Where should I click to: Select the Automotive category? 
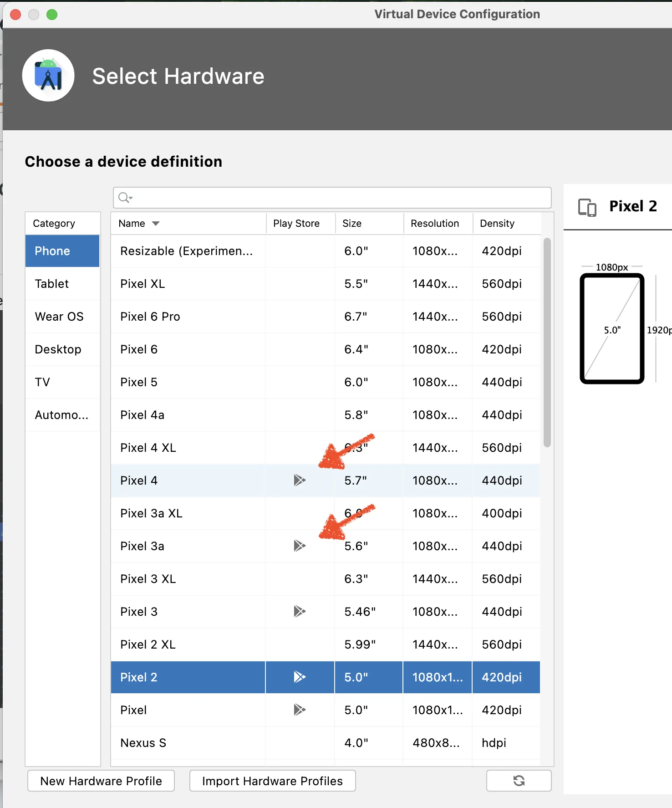62,415
